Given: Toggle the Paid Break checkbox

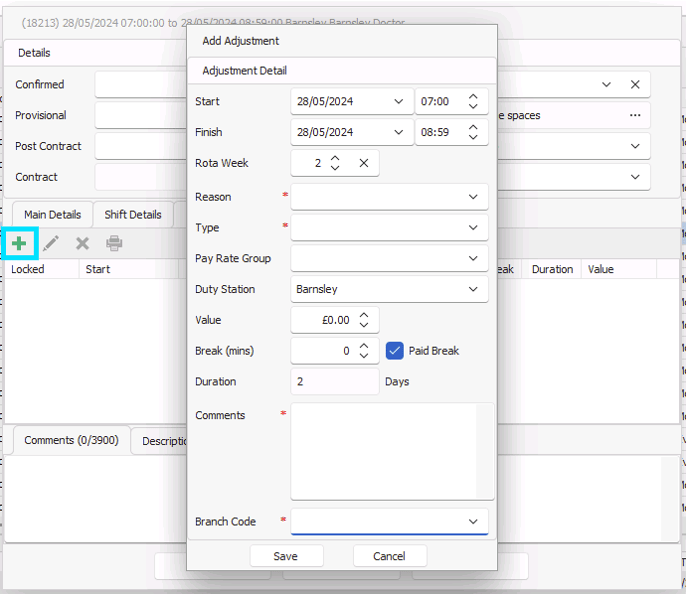Looking at the screenshot, I should point(394,351).
